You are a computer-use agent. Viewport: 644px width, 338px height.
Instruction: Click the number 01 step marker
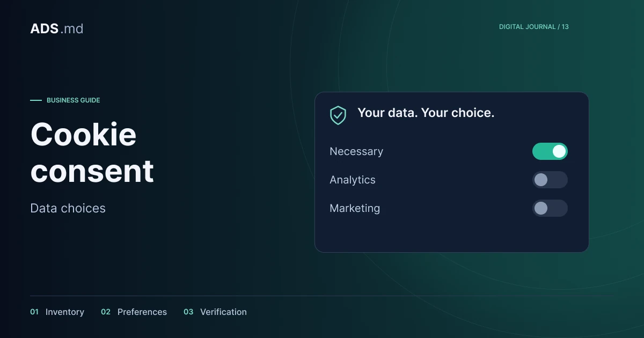tap(34, 312)
